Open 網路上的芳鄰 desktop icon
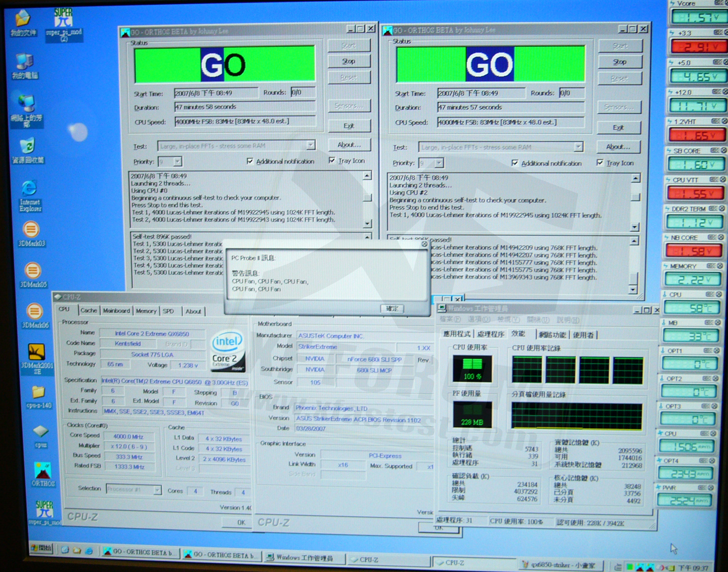 click(x=27, y=111)
